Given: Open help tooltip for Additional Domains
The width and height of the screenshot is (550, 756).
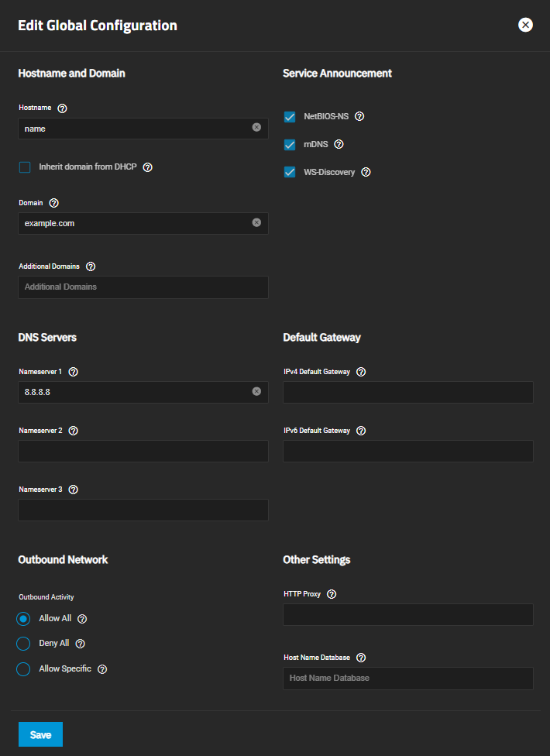Looking at the screenshot, I should 91,266.
